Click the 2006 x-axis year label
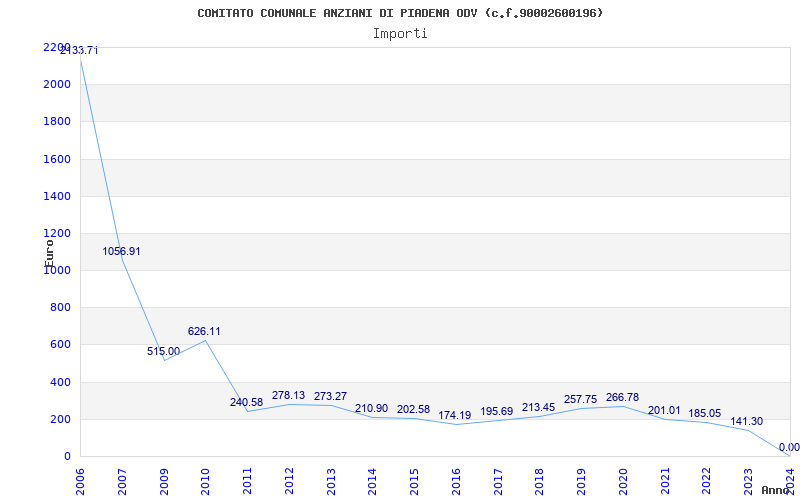This screenshot has height=500, width=800. tap(80, 481)
